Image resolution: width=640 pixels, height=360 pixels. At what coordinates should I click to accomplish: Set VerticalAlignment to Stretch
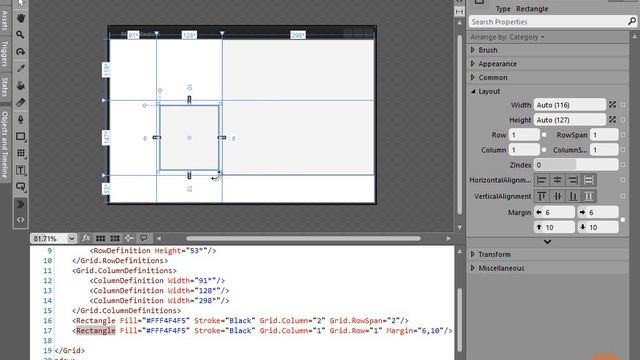[588, 196]
